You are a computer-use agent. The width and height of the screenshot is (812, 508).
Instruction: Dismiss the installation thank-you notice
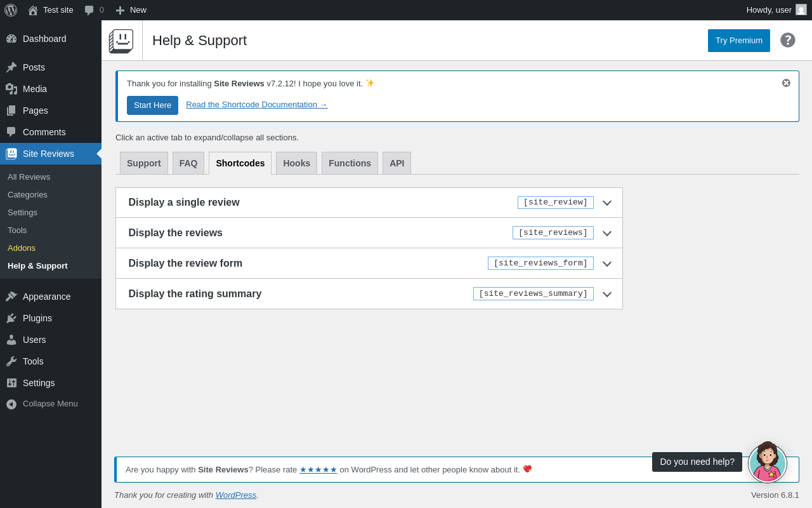tap(786, 83)
